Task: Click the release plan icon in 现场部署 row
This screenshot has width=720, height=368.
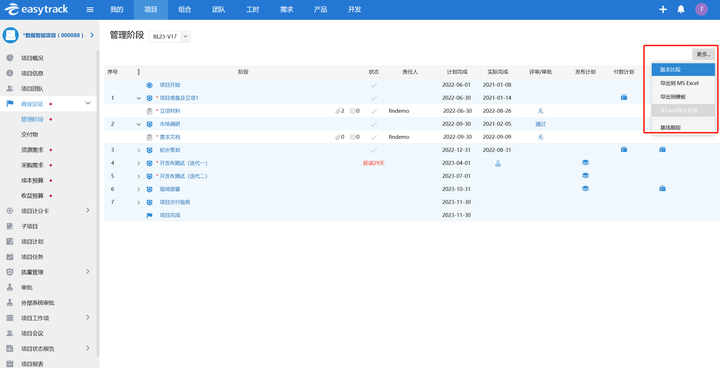Action: 585,188
